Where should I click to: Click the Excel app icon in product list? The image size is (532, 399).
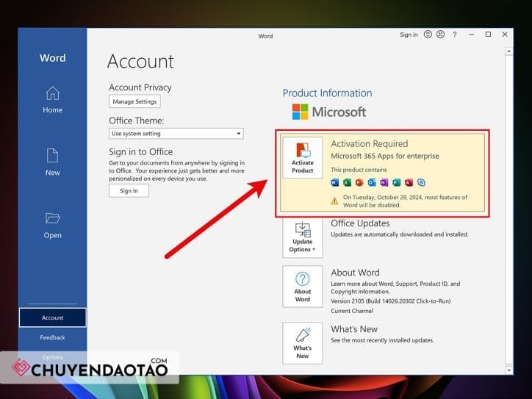347,182
